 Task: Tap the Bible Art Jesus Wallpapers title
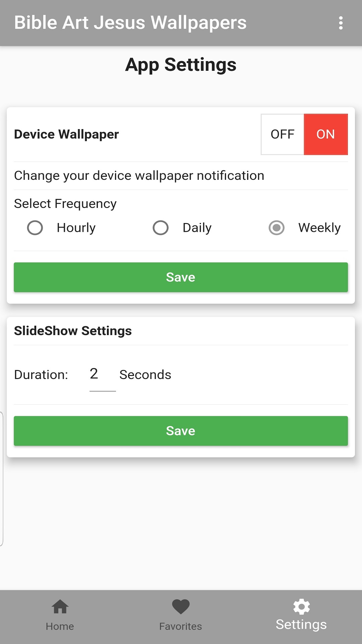pyautogui.click(x=130, y=23)
